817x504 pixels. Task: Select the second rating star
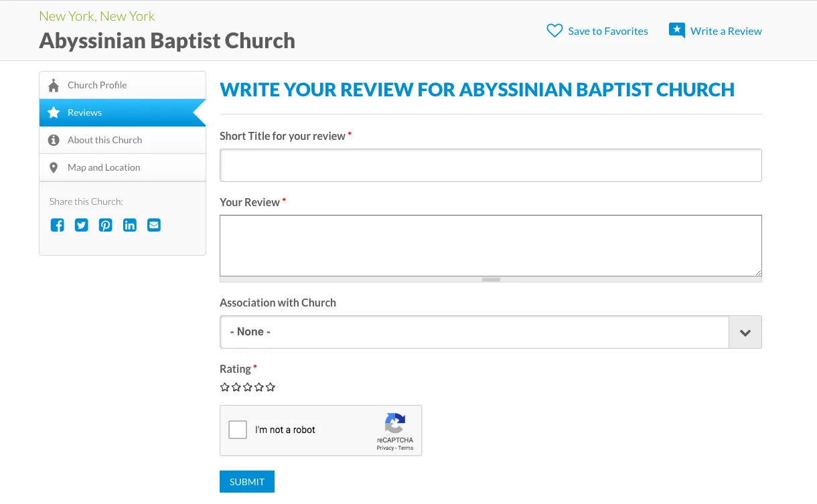pyautogui.click(x=236, y=387)
